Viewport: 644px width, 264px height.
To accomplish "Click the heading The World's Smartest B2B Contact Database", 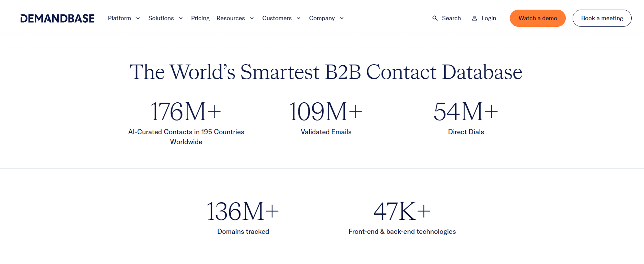I will point(326,72).
